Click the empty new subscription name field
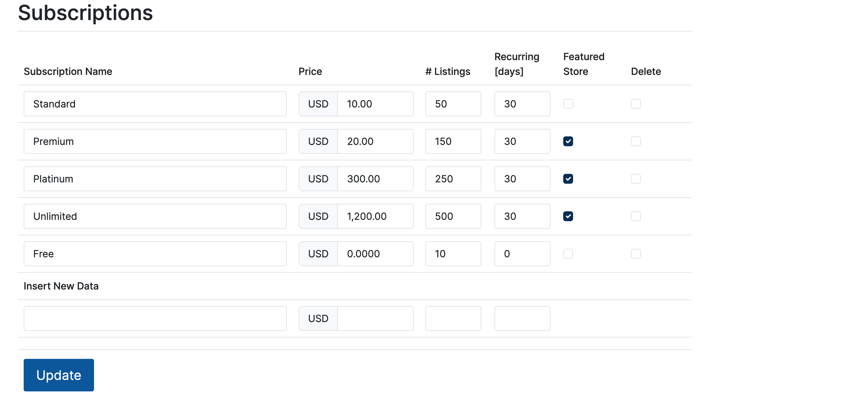Viewport: 868px width, 396px height. [x=155, y=318]
